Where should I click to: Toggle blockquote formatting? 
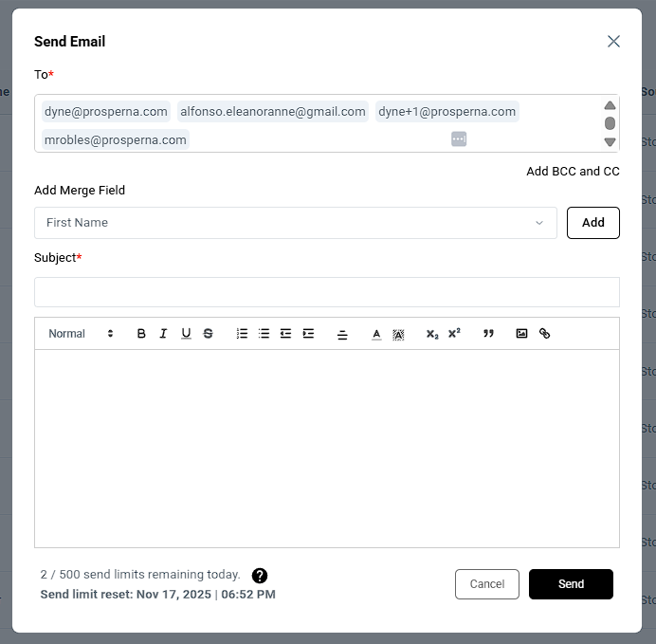tap(488, 334)
